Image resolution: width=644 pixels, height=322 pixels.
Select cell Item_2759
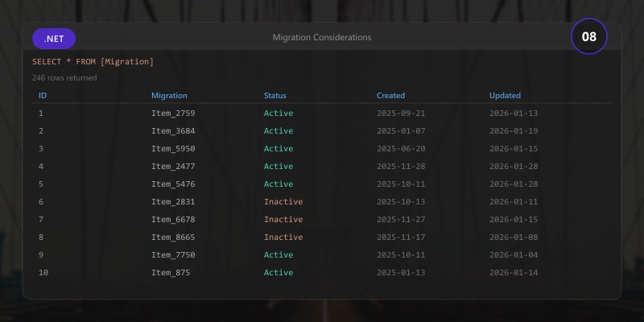tap(173, 113)
